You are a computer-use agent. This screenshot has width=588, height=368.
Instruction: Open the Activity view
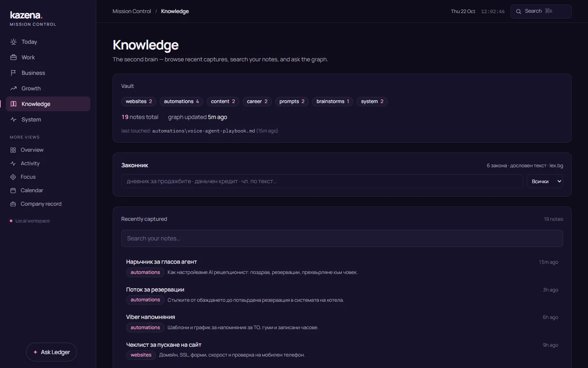[48, 164]
